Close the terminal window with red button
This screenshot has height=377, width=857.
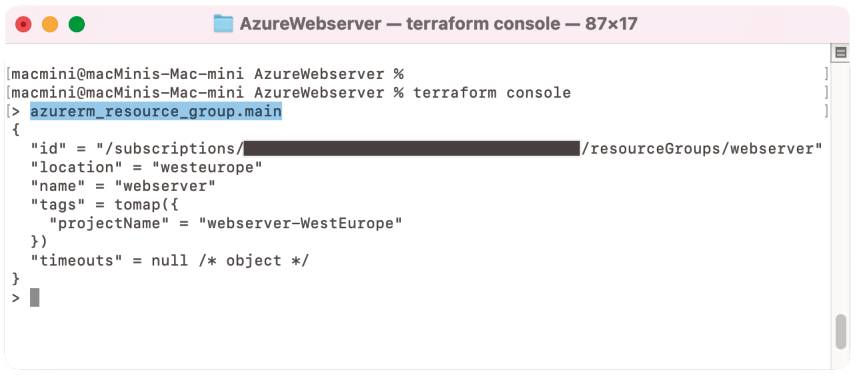pos(24,24)
